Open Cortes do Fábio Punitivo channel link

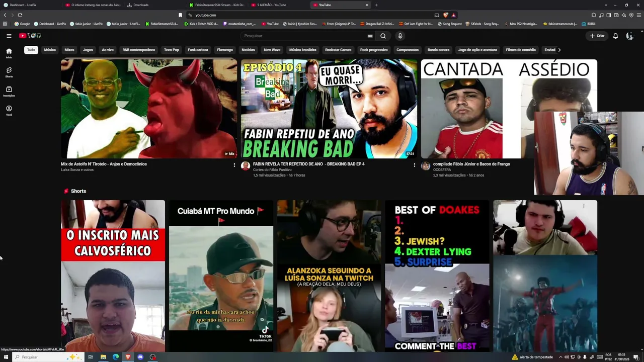tap(272, 169)
